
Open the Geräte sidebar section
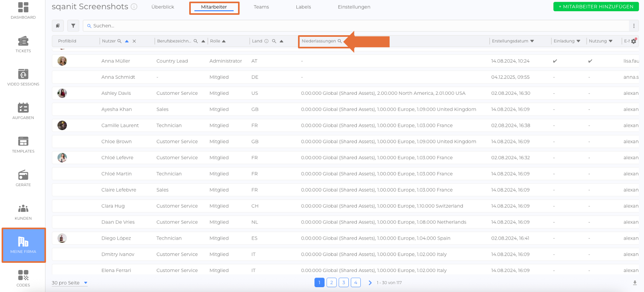point(23,178)
